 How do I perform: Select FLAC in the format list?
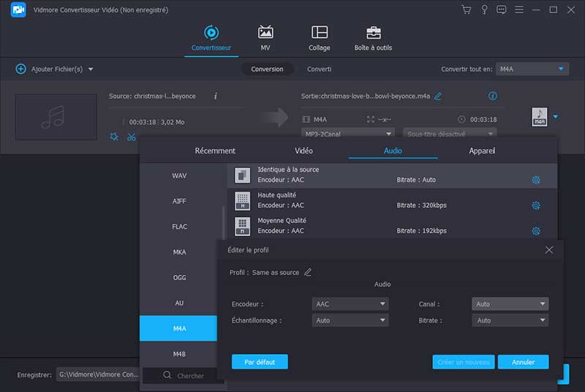pyautogui.click(x=179, y=227)
